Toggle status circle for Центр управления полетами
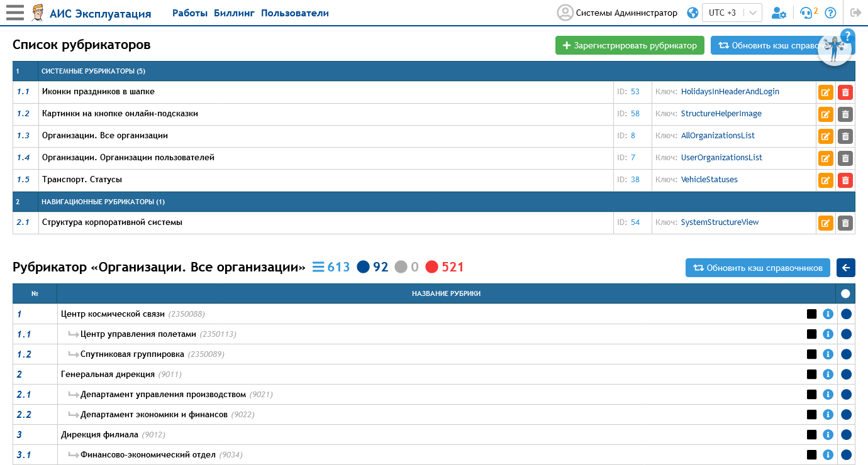This screenshot has height=465, width=868. click(846, 334)
